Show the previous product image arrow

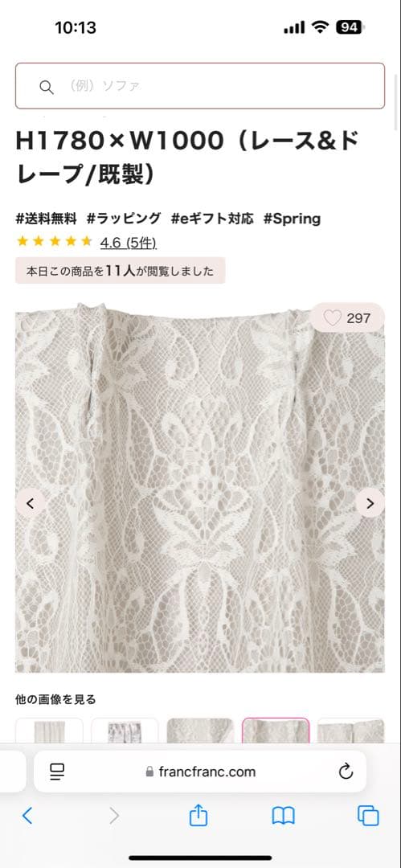(31, 503)
